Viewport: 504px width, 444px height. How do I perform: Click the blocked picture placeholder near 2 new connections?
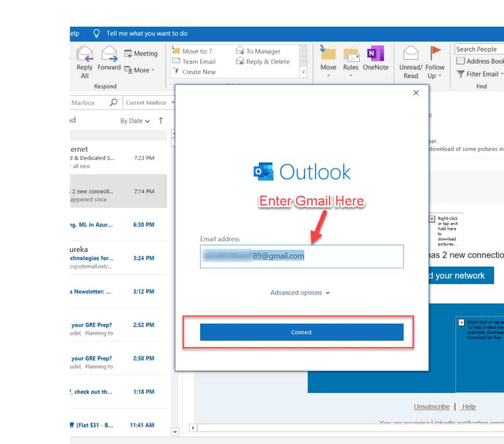click(x=446, y=231)
